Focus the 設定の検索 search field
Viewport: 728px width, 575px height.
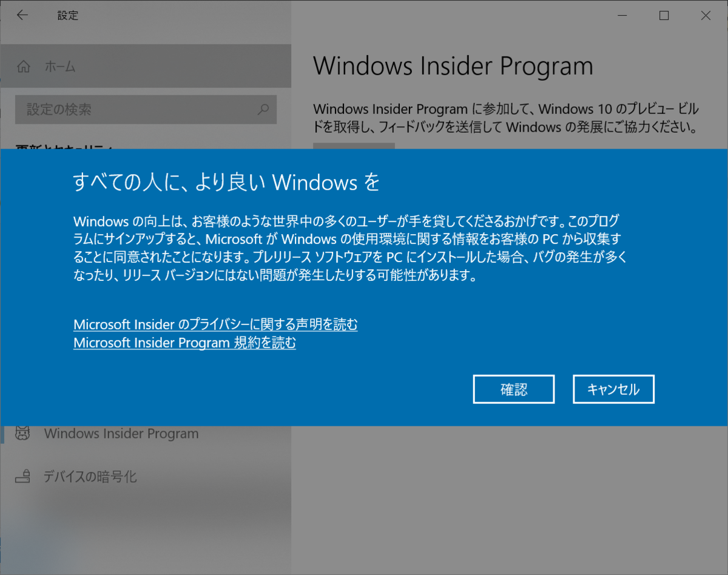[146, 110]
